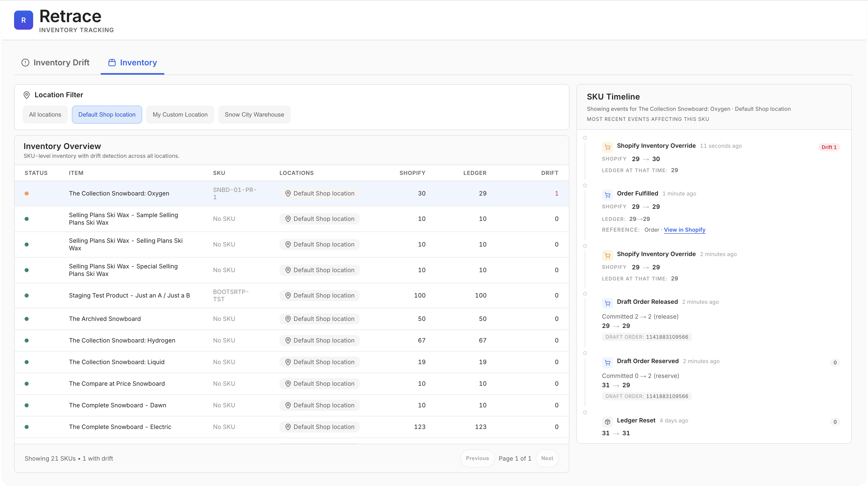Select The Collection Snowboard: Hydrogen row
This screenshot has height=487, width=868.
(291, 340)
